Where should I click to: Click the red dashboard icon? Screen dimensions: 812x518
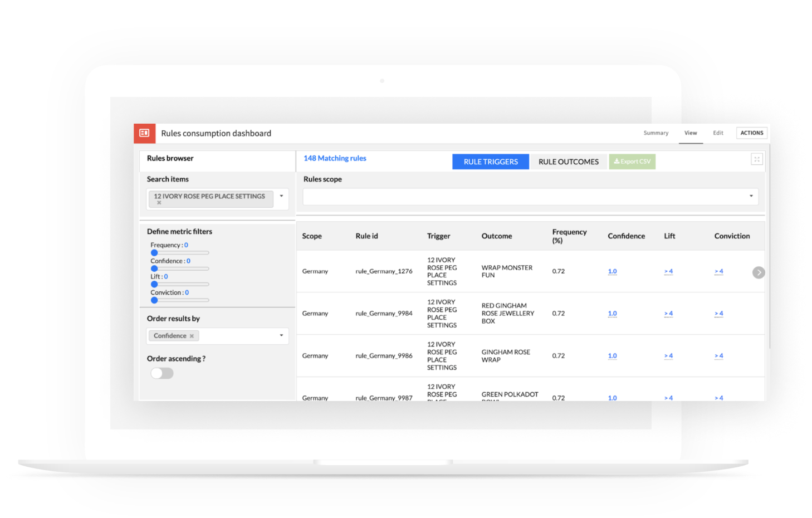click(144, 133)
